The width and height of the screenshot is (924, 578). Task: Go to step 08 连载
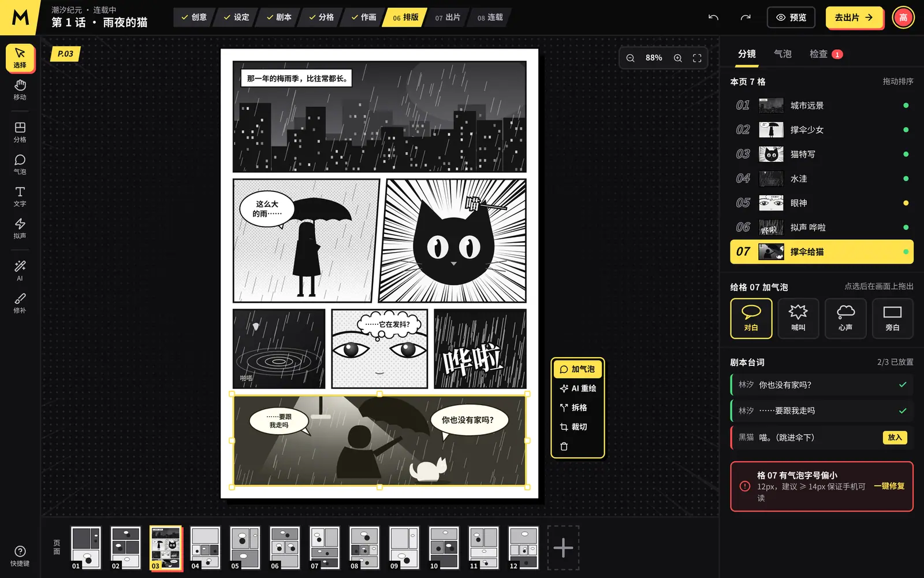click(x=490, y=17)
